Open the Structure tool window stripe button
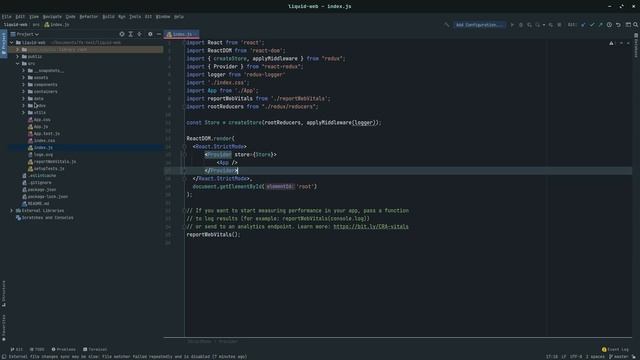The height and width of the screenshot is (360, 640). pyautogui.click(x=4, y=293)
